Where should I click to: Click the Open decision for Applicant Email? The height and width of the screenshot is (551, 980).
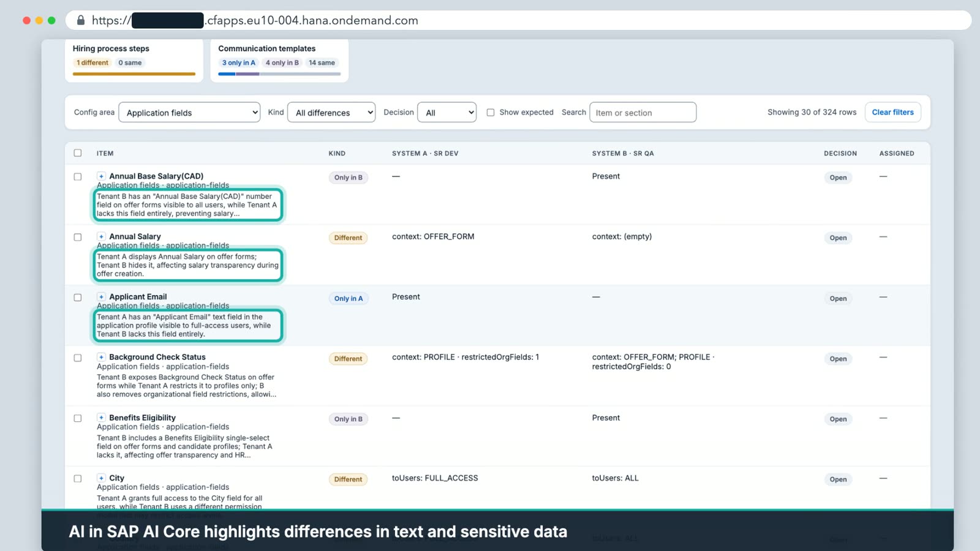tap(839, 299)
